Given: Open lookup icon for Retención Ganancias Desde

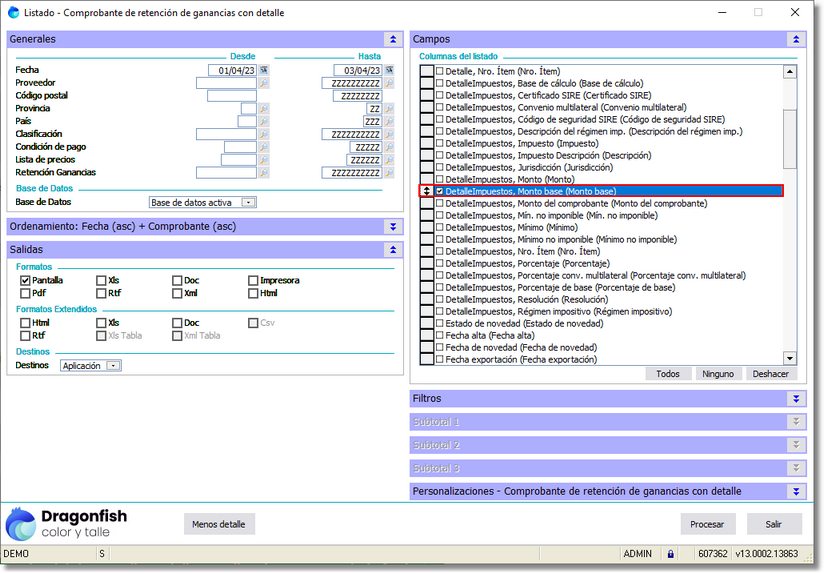Looking at the screenshot, I should point(264,172).
